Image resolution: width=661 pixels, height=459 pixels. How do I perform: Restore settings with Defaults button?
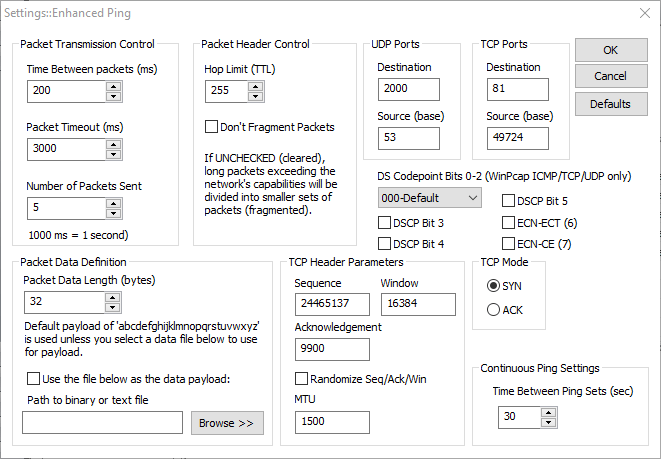611,104
